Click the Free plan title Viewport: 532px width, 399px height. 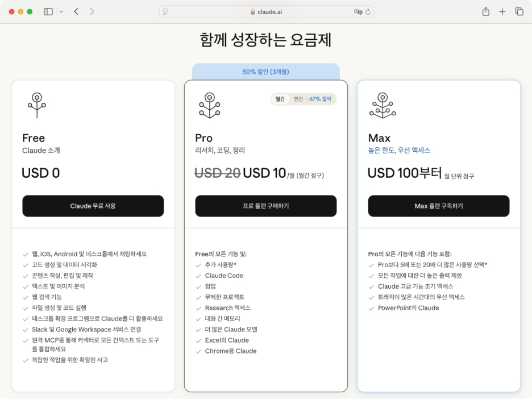(x=34, y=138)
